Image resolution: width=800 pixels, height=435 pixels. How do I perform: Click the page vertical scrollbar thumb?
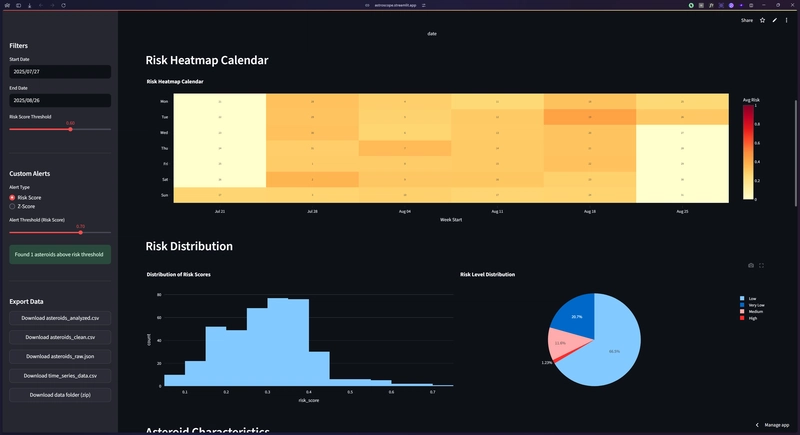click(x=796, y=153)
